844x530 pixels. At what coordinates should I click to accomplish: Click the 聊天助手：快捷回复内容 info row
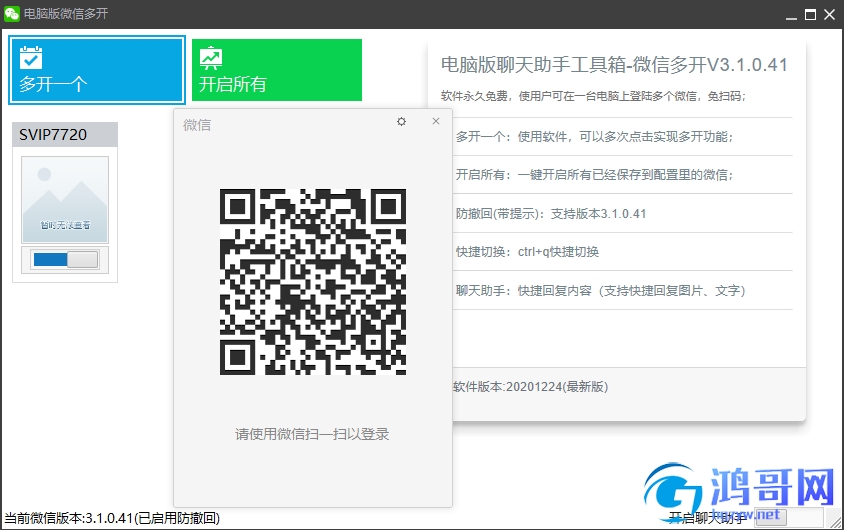[601, 291]
